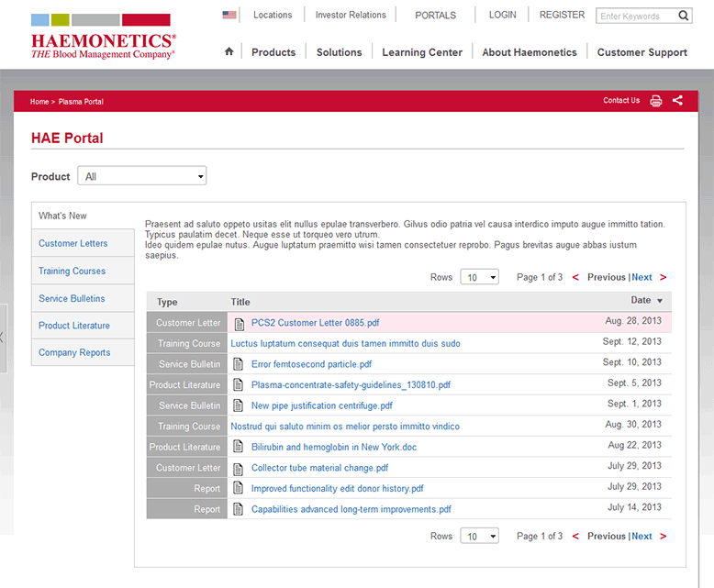This screenshot has height=588, width=714.
Task: Click document icon beside Plasma-concentrate-safety-guidelines
Action: (238, 384)
